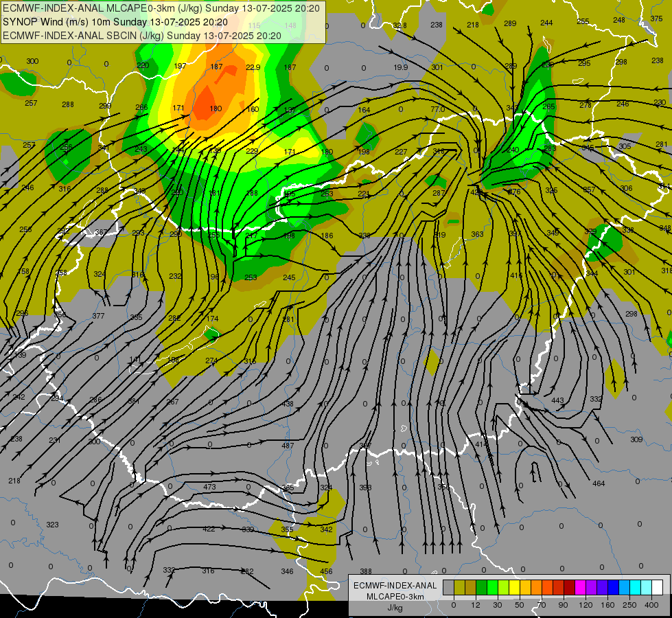
Task: Click the legend scale label 70
Action: (542, 605)
